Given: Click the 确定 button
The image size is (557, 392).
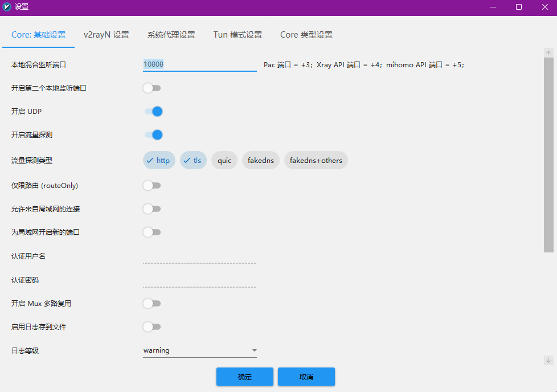Looking at the screenshot, I should pyautogui.click(x=245, y=377).
